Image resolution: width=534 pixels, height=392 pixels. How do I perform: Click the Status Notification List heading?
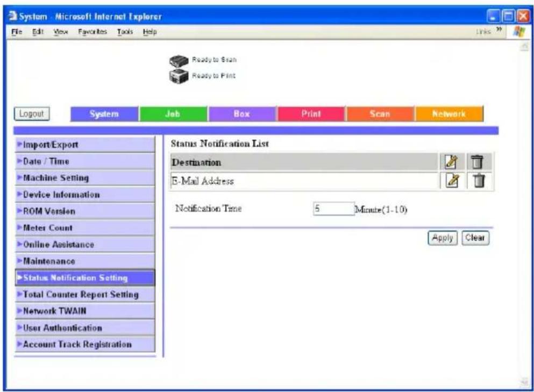219,144
